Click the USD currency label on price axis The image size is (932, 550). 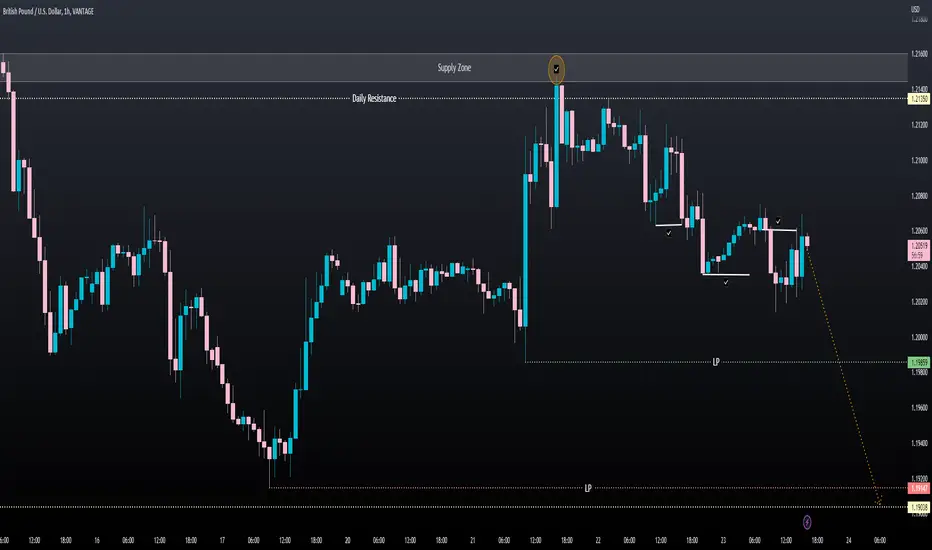point(915,9)
